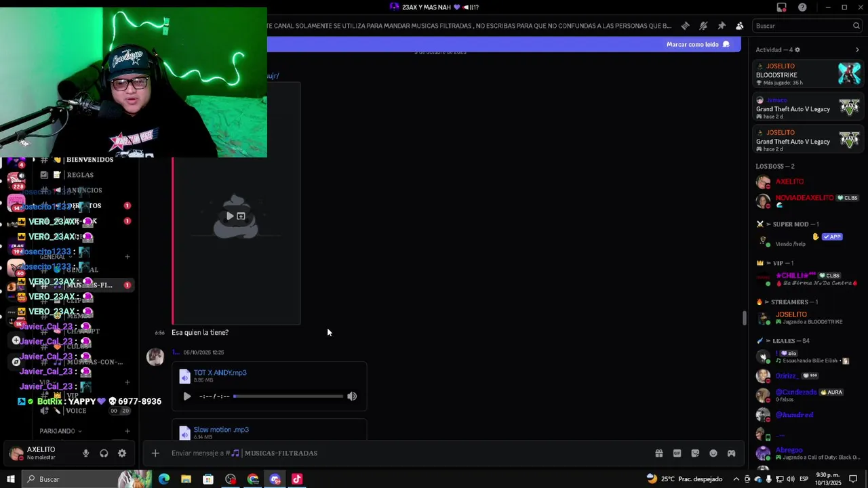Open Discord help question mark icon
The width and height of the screenshot is (868, 488).
[x=802, y=7]
